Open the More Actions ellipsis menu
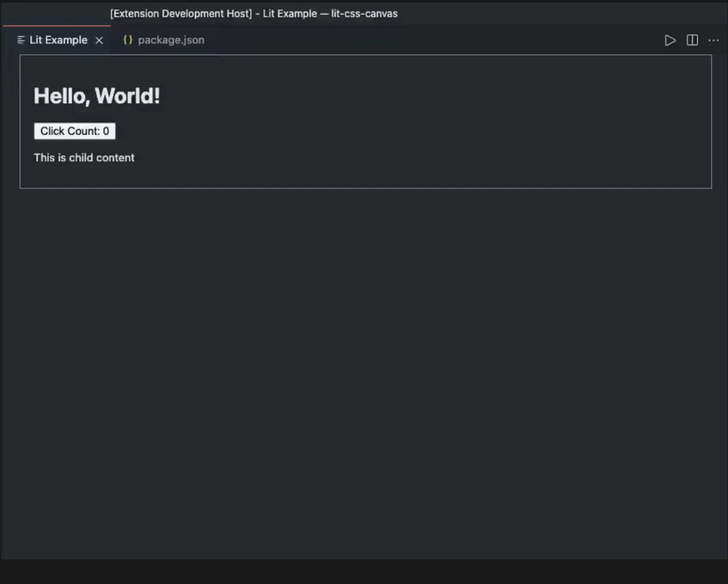Viewport: 728px width, 584px height. pos(713,41)
